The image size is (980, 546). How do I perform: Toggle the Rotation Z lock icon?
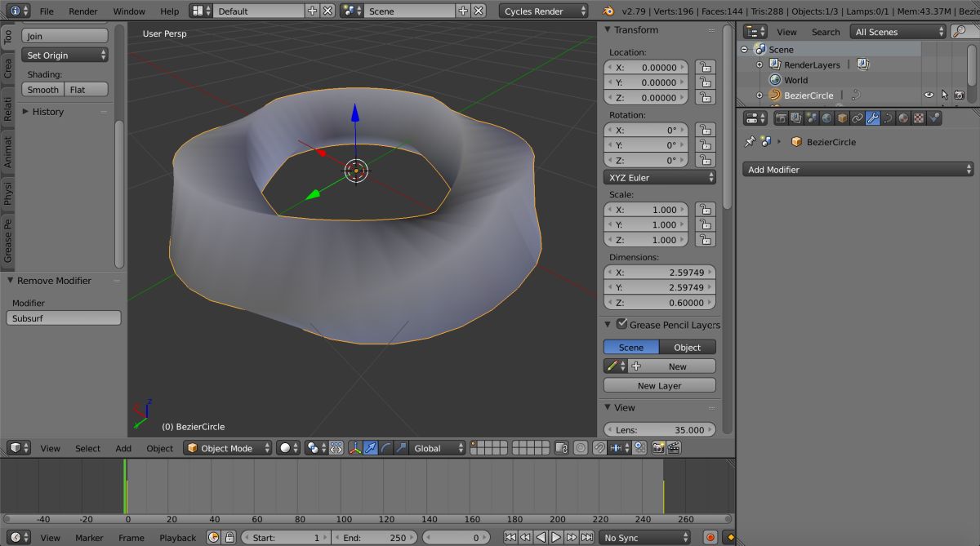(x=705, y=160)
